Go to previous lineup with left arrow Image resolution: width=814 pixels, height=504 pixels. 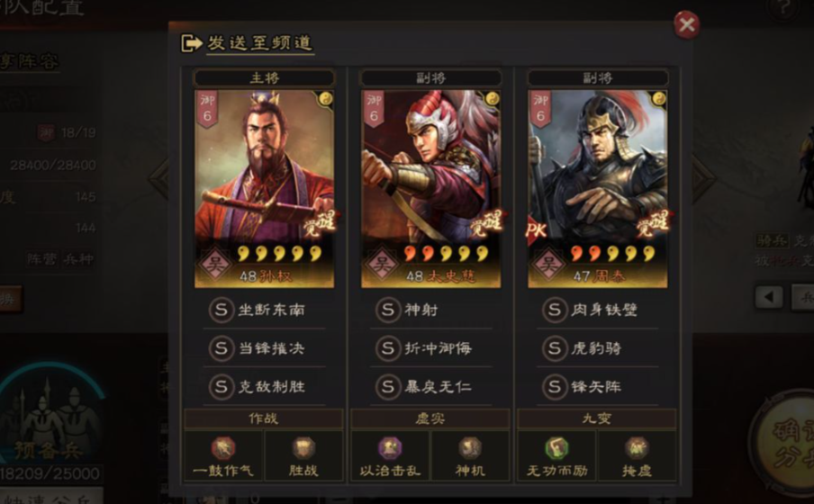tap(158, 178)
